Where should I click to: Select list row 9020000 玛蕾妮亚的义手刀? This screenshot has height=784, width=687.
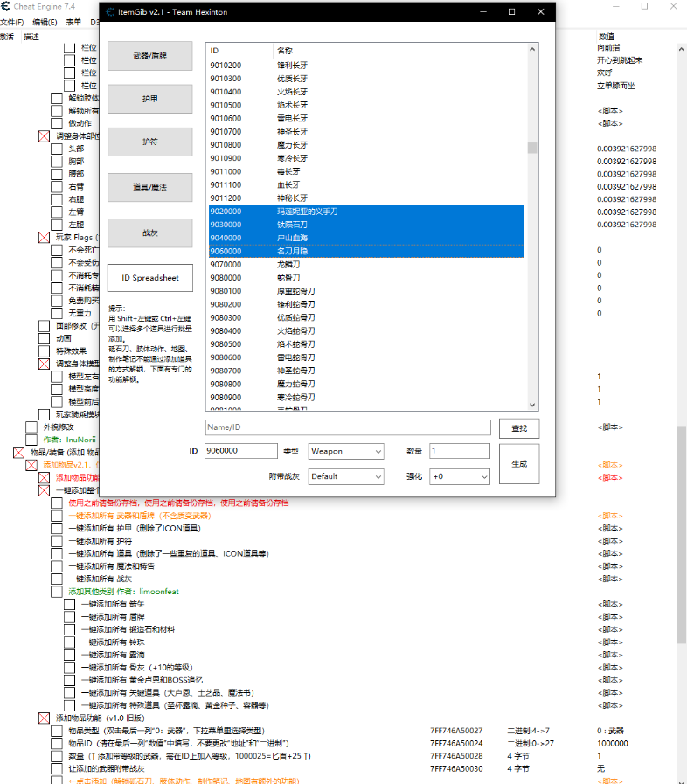pos(366,212)
